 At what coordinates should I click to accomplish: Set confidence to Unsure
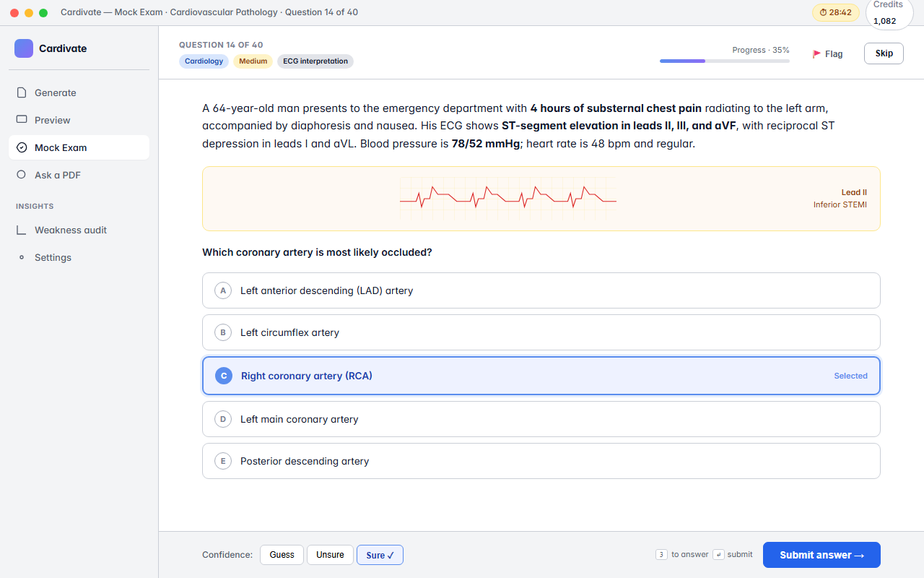tap(330, 555)
